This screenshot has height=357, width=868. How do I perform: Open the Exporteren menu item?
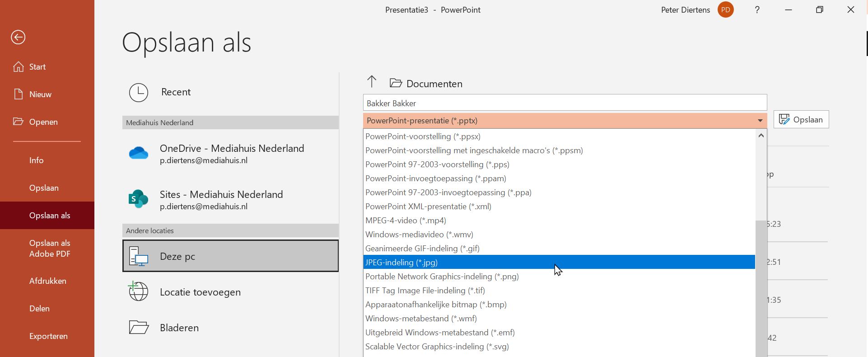[48, 336]
